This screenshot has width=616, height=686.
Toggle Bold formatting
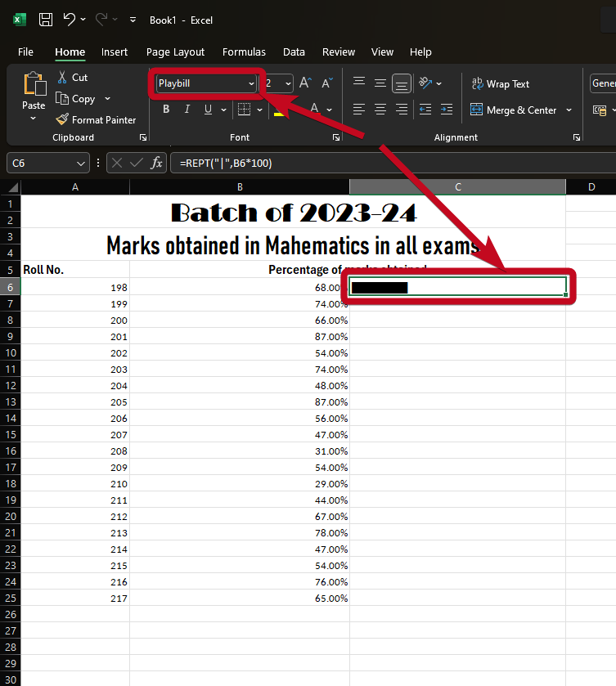166,109
